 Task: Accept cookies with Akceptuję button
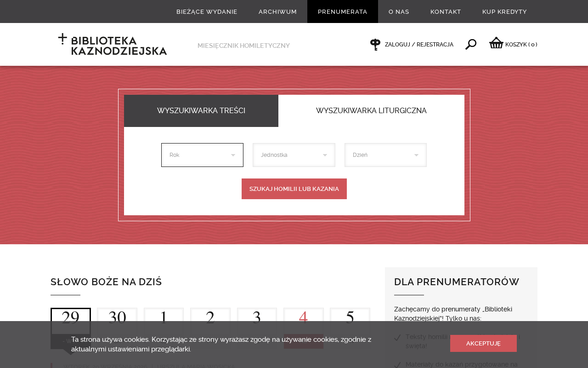point(483,343)
